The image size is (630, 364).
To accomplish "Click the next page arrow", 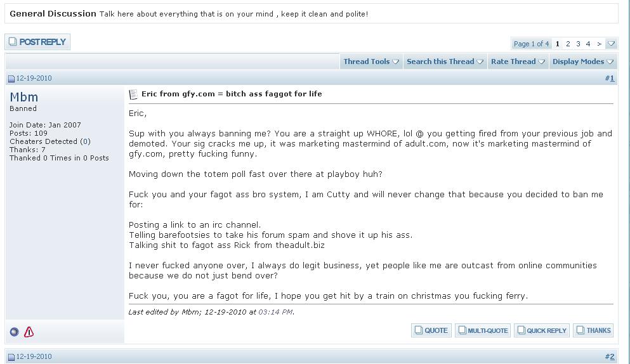I will (x=599, y=44).
